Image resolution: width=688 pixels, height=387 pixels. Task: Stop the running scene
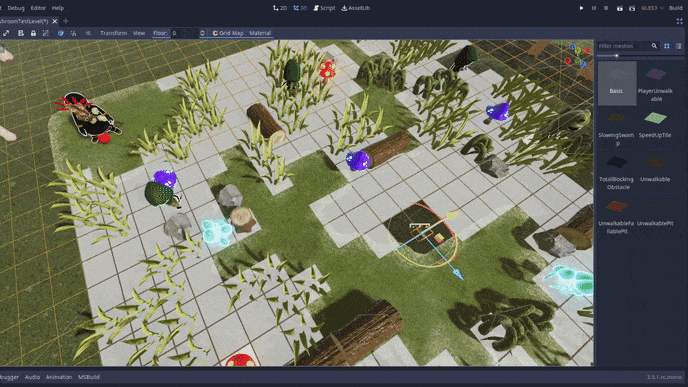pos(606,8)
